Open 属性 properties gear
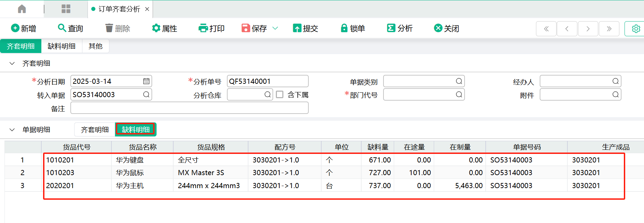The image size is (644, 223). coord(164,28)
